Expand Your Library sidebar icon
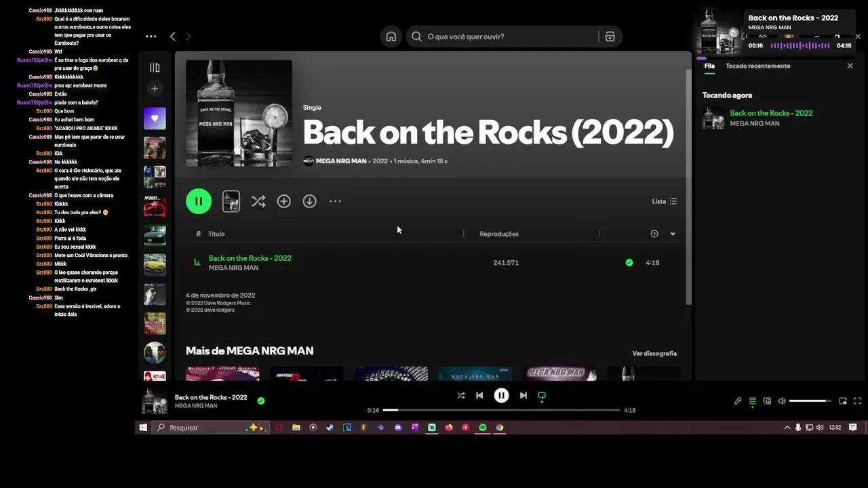 [155, 68]
